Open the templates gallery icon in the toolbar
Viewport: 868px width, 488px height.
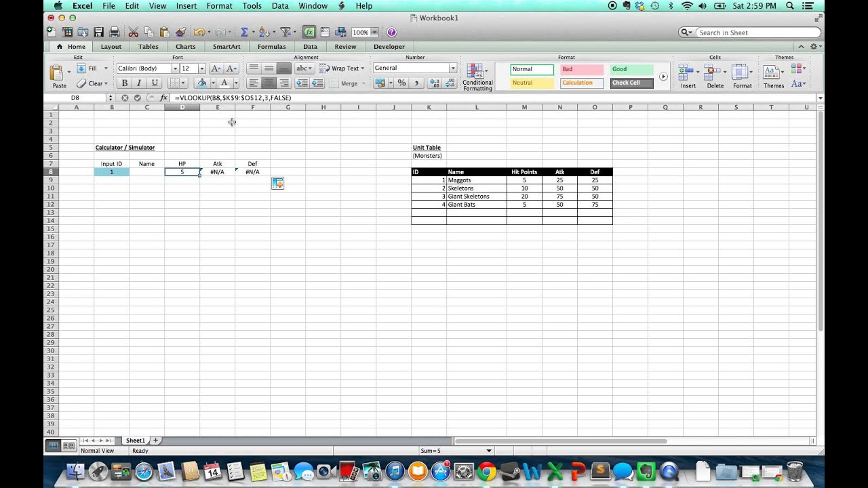pos(67,32)
